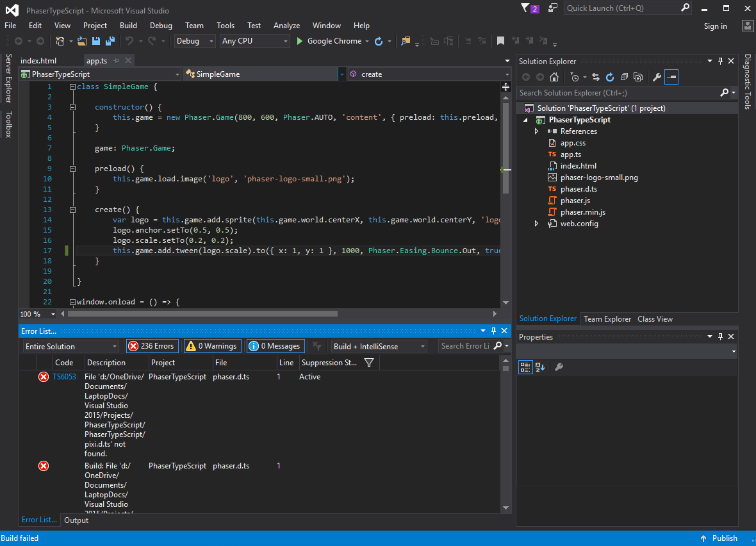Refresh the Solution Explorer tree
The height and width of the screenshot is (546, 756).
point(610,77)
